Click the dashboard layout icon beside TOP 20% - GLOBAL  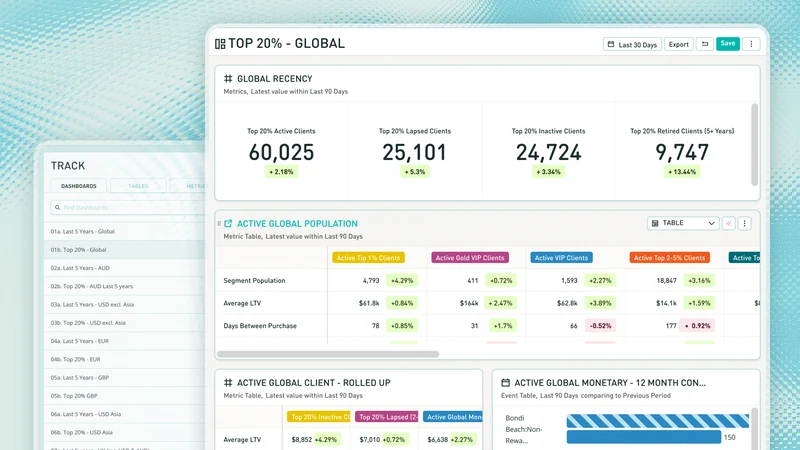[220, 44]
